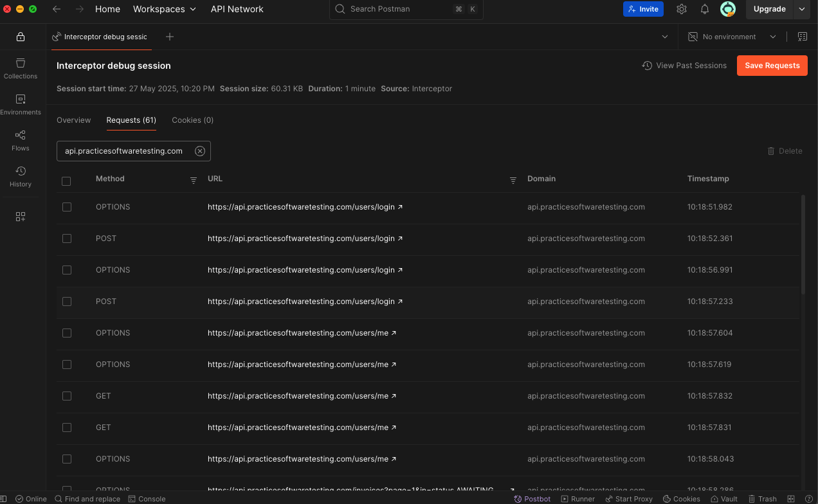Open Postman settings gear icon
Viewport: 818px width, 504px height.
point(682,9)
